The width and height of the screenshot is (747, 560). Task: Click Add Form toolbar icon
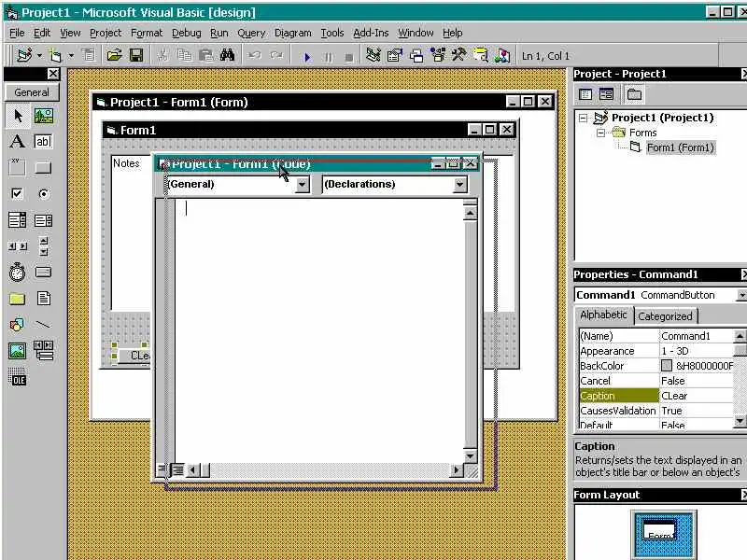pos(56,56)
